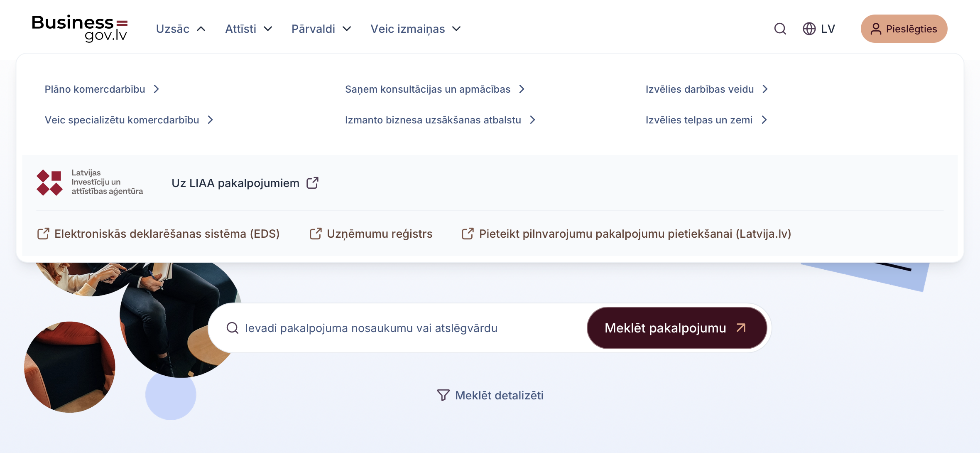Click external link icon before Elektroniskās deklarēšanas sistēma
Viewport: 980px width, 453px height.
[43, 234]
